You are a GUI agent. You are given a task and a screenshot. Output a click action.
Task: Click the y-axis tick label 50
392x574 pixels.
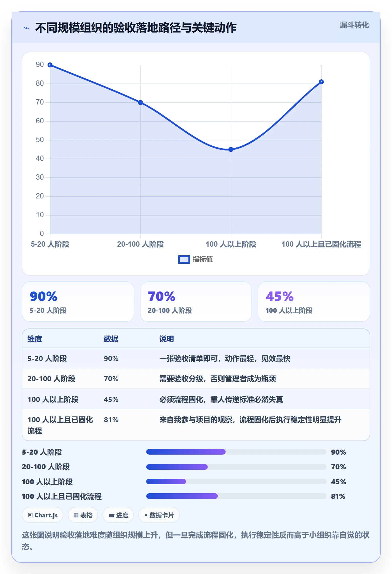point(40,140)
